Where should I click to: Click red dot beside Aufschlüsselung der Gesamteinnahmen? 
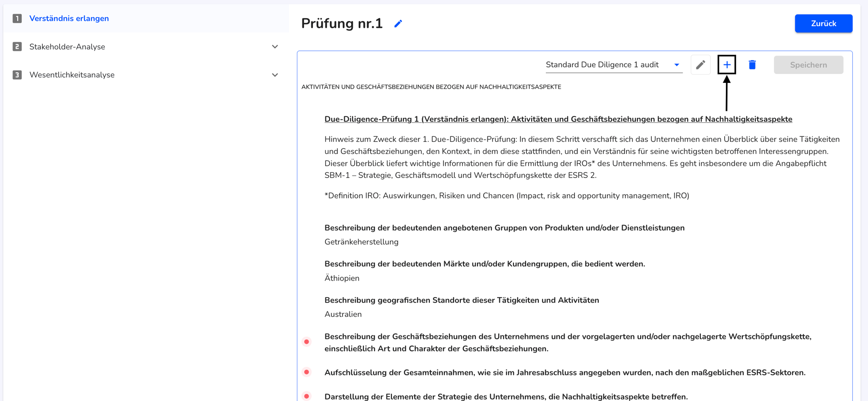tap(307, 372)
